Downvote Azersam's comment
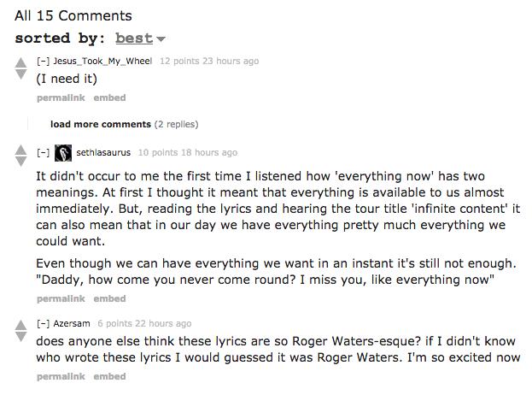532x395 pixels. (20, 337)
